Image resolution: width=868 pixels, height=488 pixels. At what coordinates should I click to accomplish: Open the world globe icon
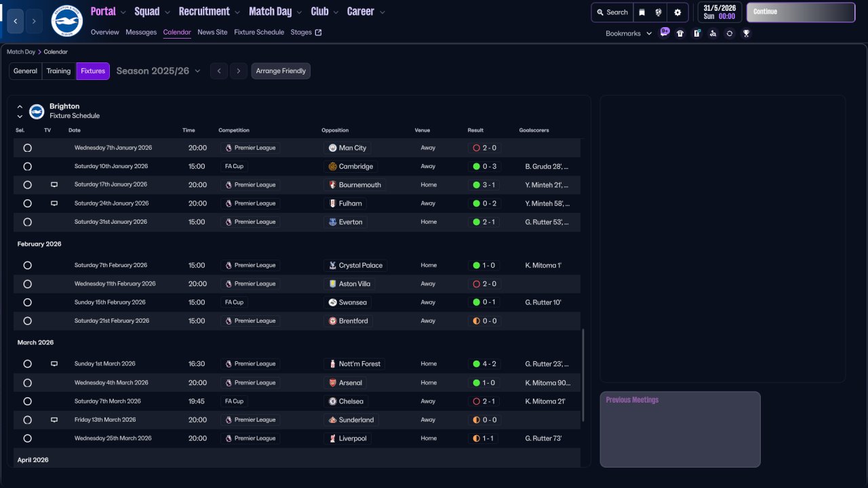pos(658,12)
